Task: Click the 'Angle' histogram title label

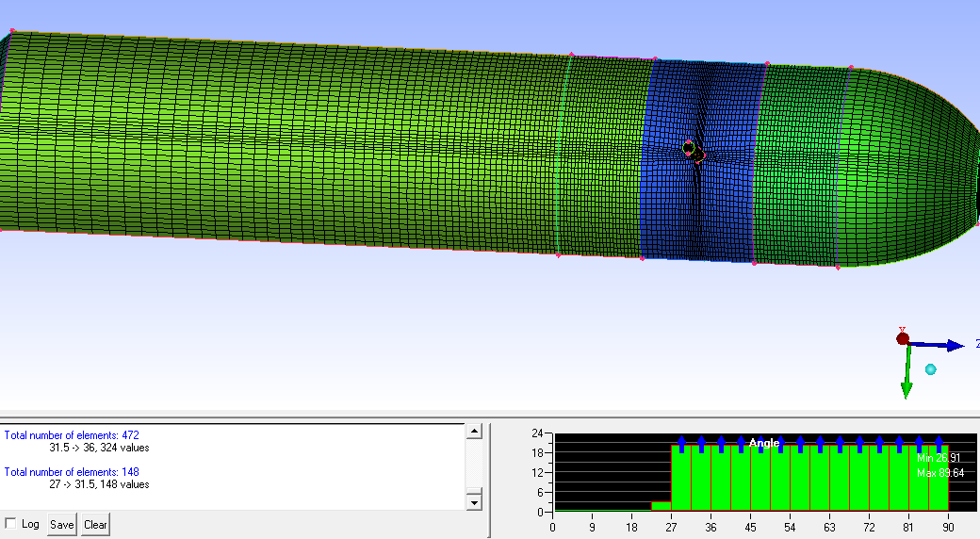Action: coord(763,443)
